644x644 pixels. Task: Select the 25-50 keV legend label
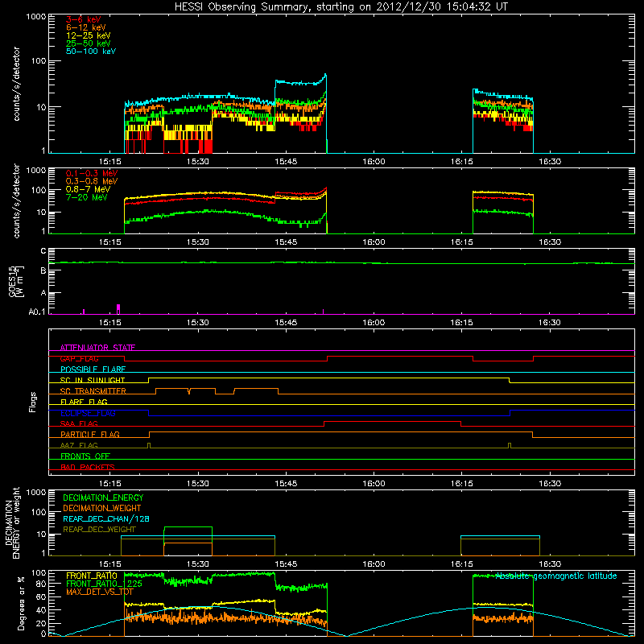pyautogui.click(x=88, y=43)
